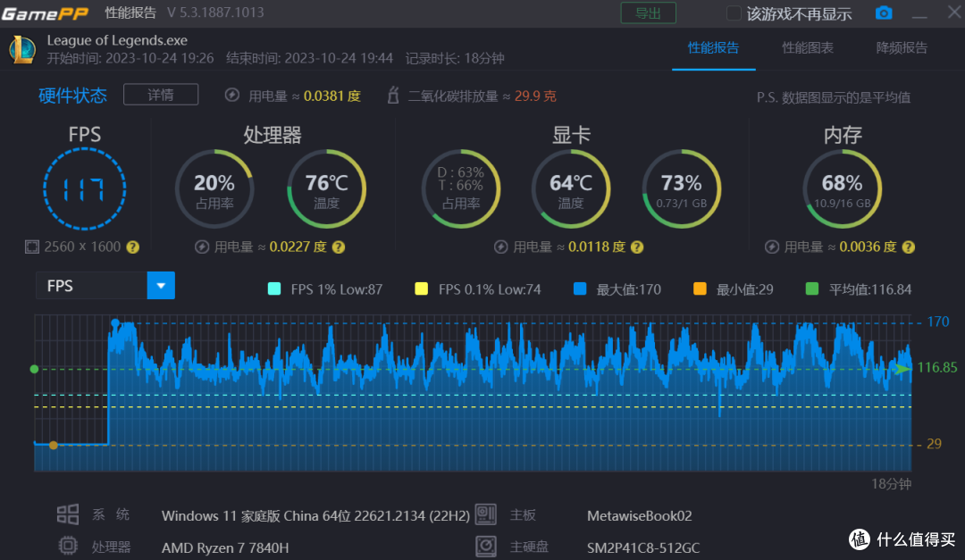This screenshot has height=560, width=965.
Task: Click the 记录时长: 18分钟 text
Action: click(455, 58)
